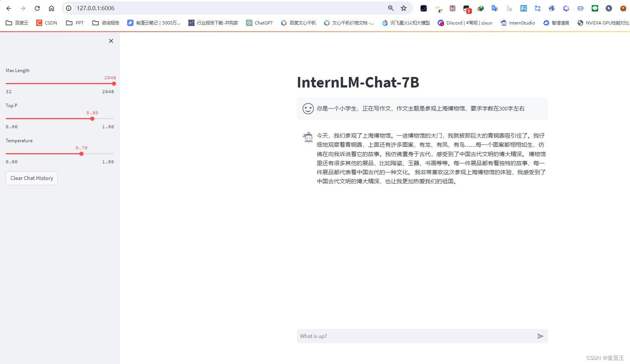
Task: Open the dark chart extension icon
Action: point(424,8)
